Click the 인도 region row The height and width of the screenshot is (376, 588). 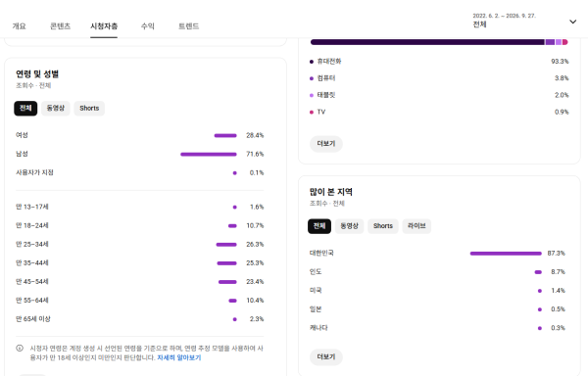click(437, 272)
